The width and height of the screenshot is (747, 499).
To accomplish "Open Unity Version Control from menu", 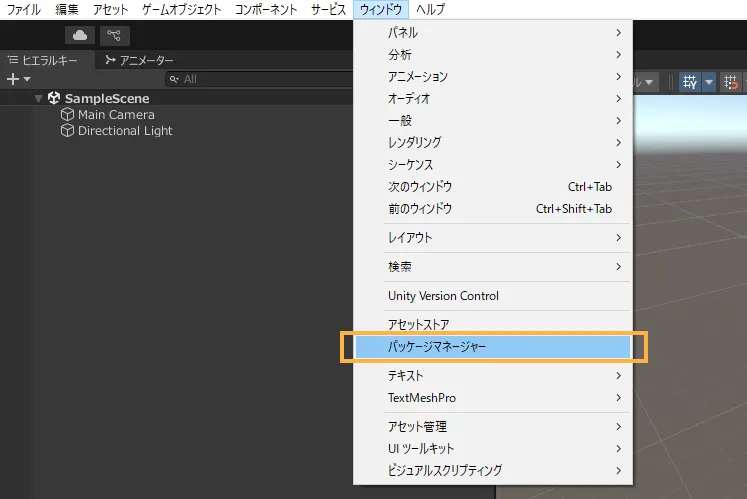I will coord(493,296).
